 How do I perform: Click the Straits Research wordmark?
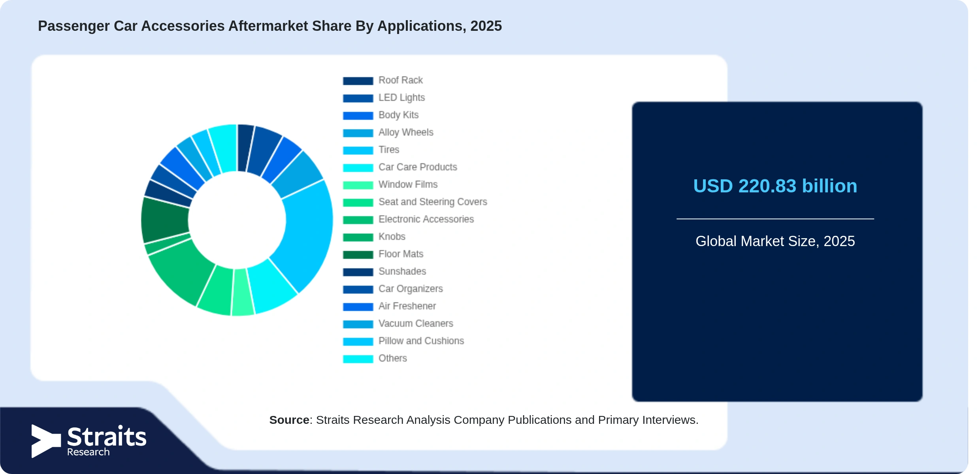point(107,441)
